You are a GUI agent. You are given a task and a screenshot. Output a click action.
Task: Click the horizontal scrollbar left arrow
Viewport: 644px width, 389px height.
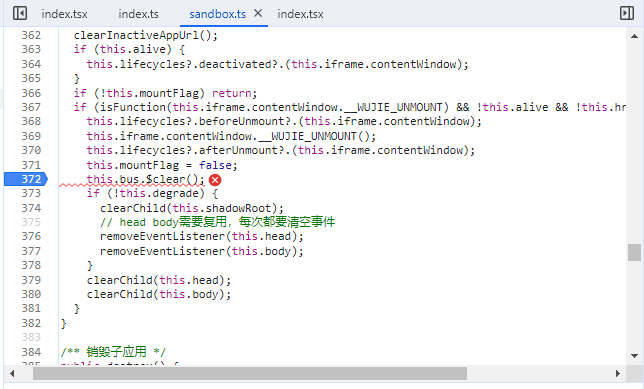coord(12,373)
